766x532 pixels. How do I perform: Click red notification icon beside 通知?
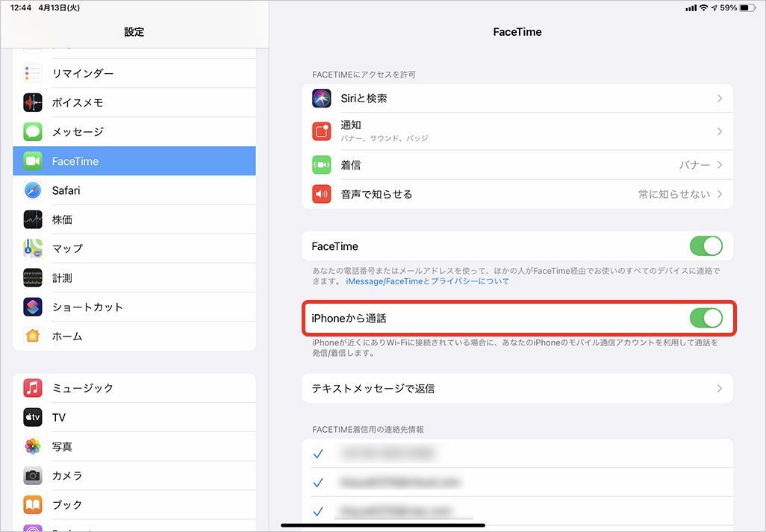[322, 131]
